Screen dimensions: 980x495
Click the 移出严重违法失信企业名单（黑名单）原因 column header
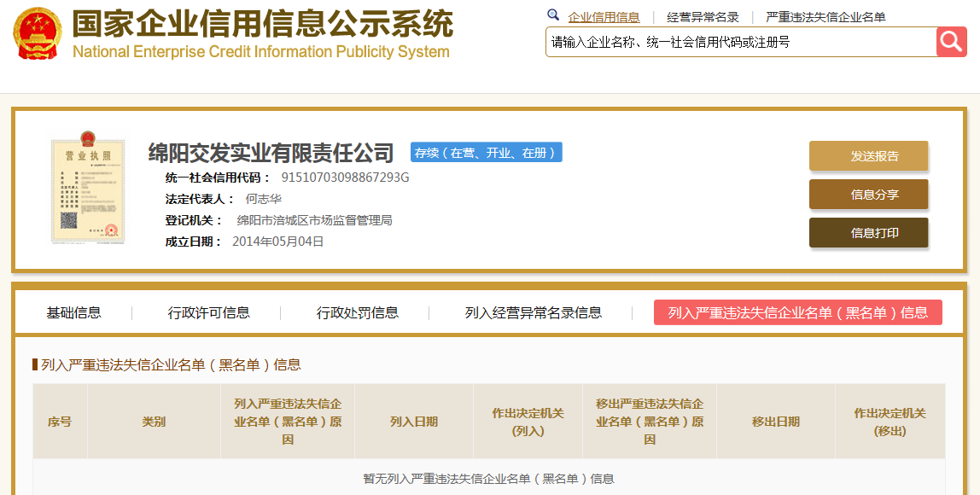coord(650,422)
